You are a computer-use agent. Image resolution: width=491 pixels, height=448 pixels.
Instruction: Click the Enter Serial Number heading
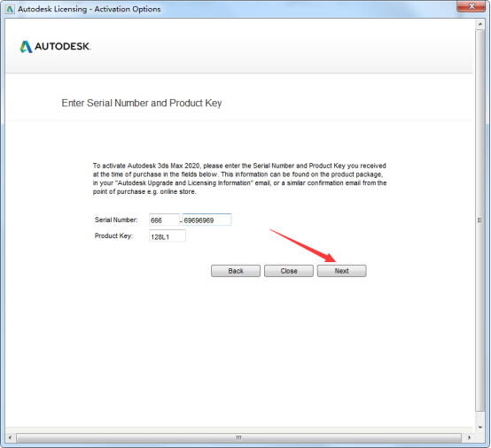pos(142,103)
